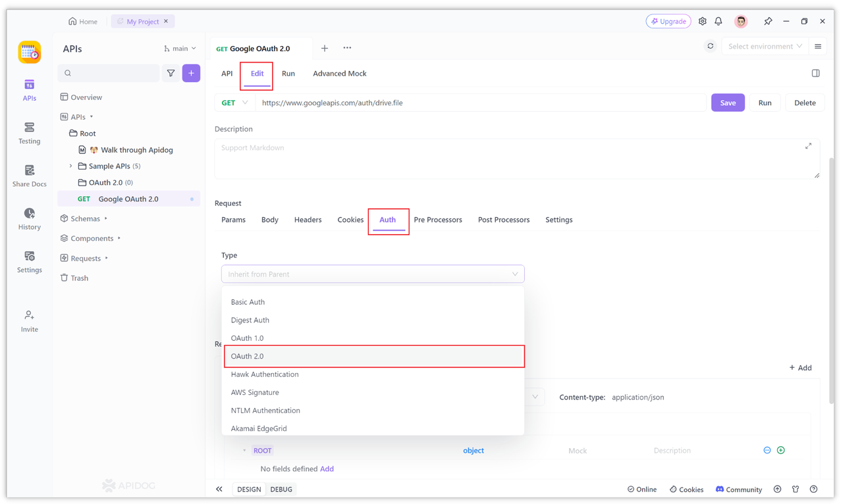The image size is (843, 504).
Task: Click the Description text area
Action: click(x=517, y=159)
